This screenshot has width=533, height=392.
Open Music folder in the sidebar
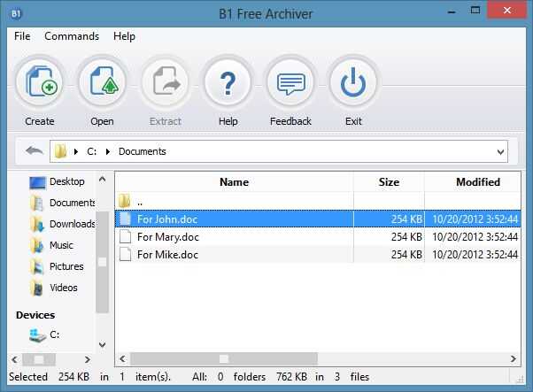(x=51, y=245)
